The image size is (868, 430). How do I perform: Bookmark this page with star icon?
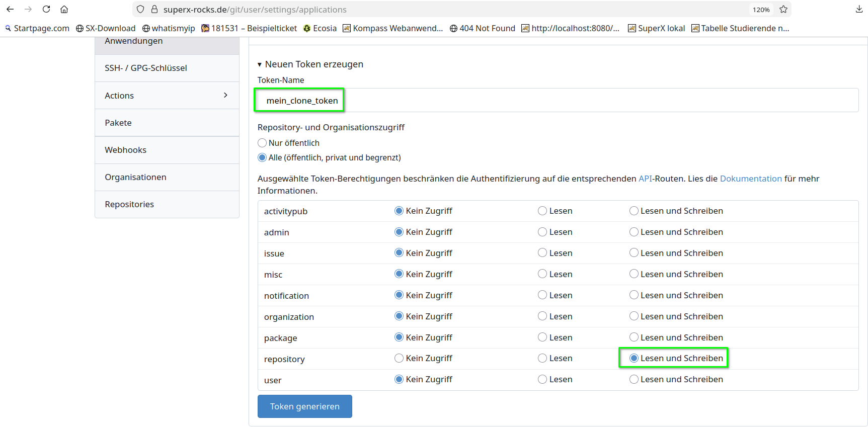pos(783,9)
